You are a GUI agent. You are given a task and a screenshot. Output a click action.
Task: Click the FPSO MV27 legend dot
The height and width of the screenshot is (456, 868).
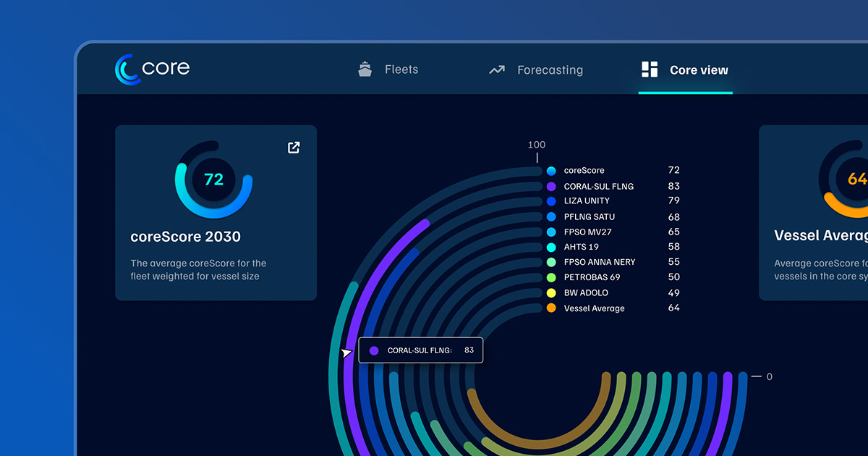tap(551, 232)
